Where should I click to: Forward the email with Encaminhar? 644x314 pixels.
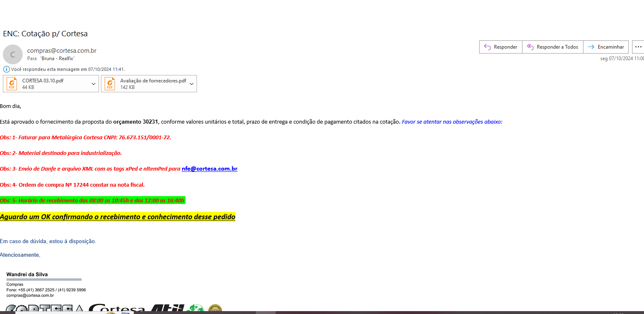(606, 47)
